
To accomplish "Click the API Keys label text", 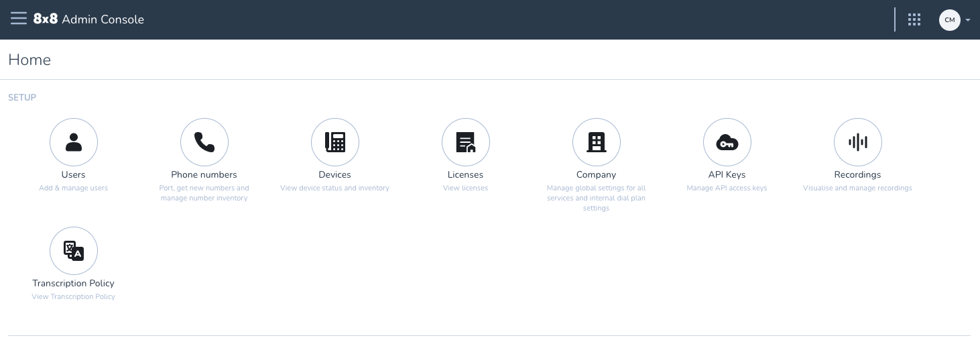I will pyautogui.click(x=727, y=174).
